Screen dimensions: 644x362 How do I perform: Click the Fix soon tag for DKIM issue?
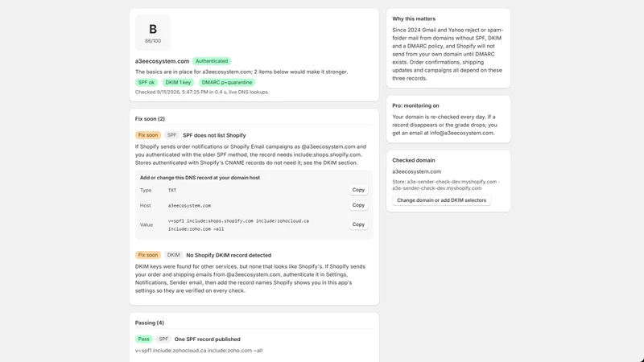(x=148, y=255)
